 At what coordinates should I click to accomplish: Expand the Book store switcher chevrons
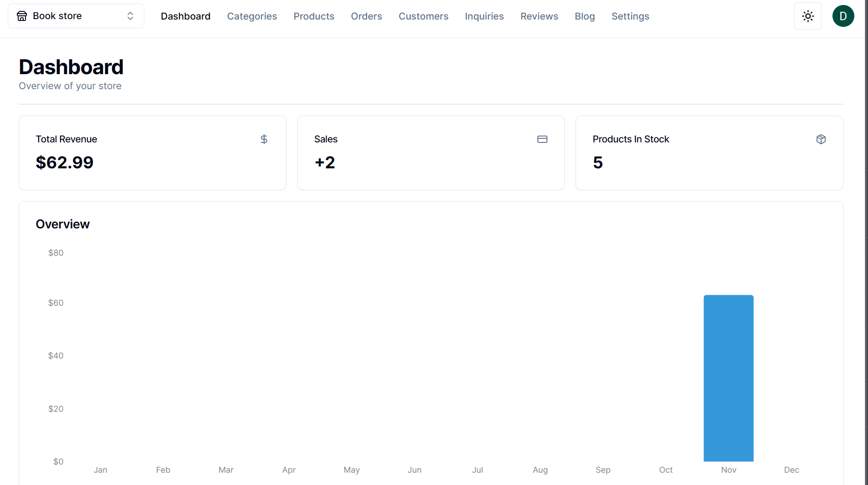point(130,16)
